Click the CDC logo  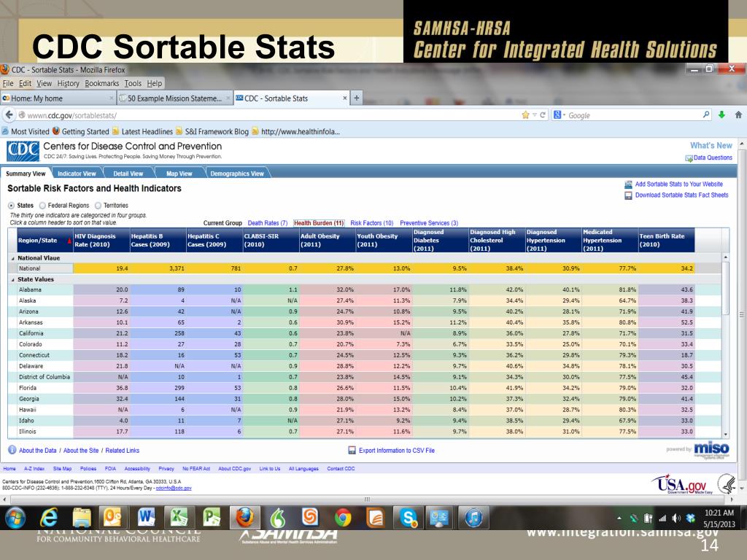tap(23, 151)
